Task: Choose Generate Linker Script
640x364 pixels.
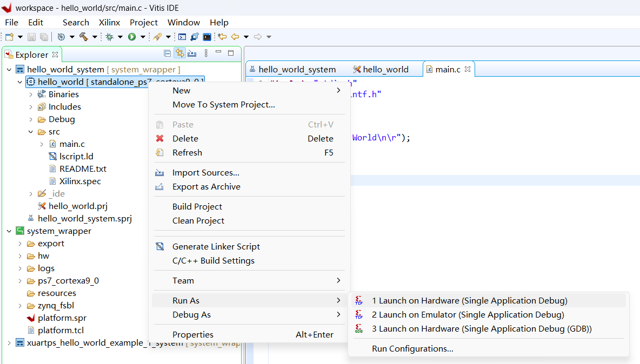Action: pos(249,247)
